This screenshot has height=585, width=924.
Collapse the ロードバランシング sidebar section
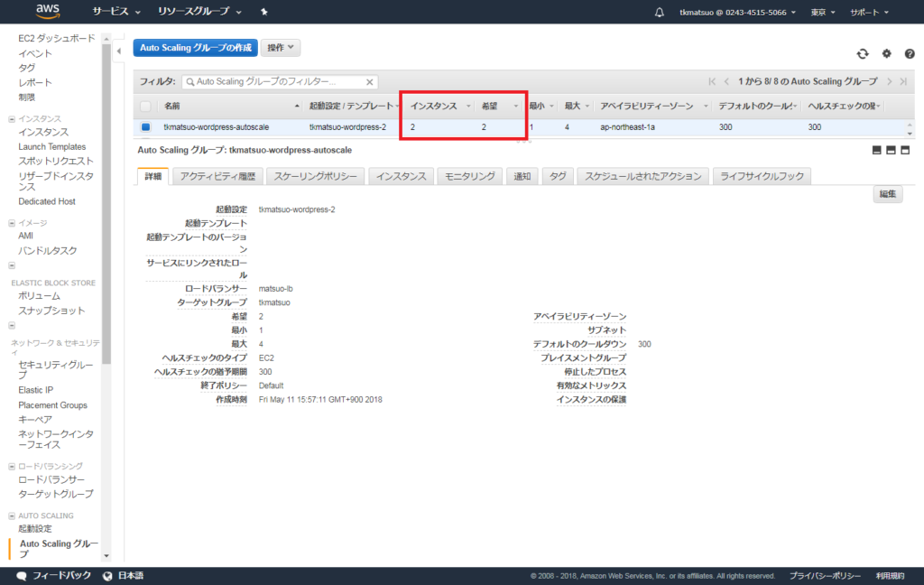(12, 467)
